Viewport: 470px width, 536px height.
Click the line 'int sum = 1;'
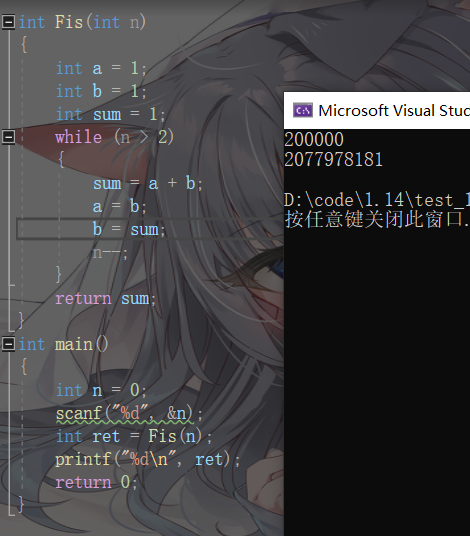[111, 114]
